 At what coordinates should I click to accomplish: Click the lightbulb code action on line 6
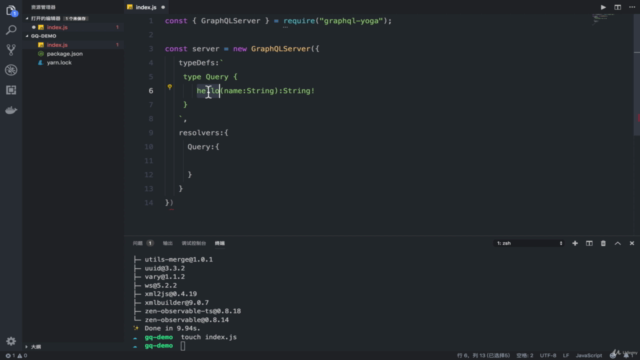click(170, 87)
